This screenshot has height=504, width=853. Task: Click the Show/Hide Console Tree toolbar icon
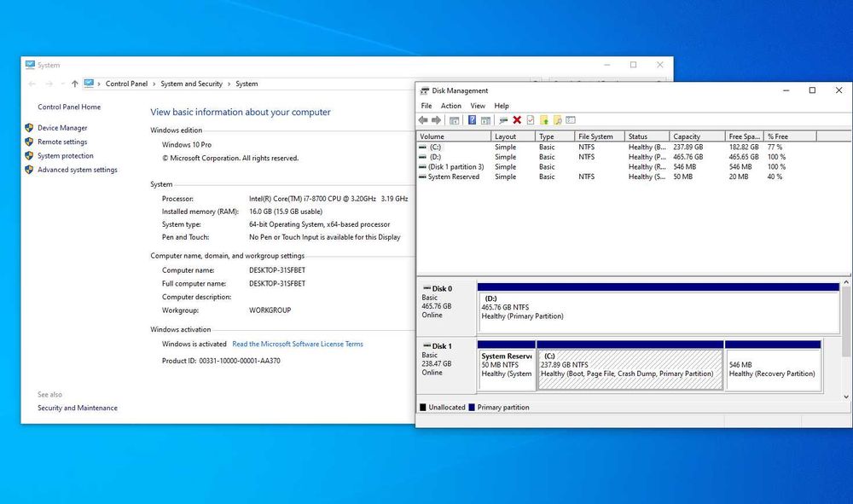click(455, 120)
